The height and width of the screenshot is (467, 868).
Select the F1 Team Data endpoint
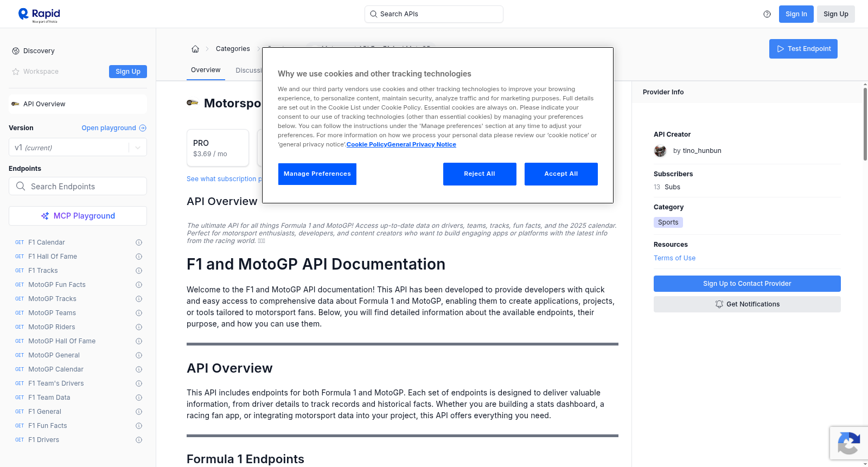(x=49, y=398)
